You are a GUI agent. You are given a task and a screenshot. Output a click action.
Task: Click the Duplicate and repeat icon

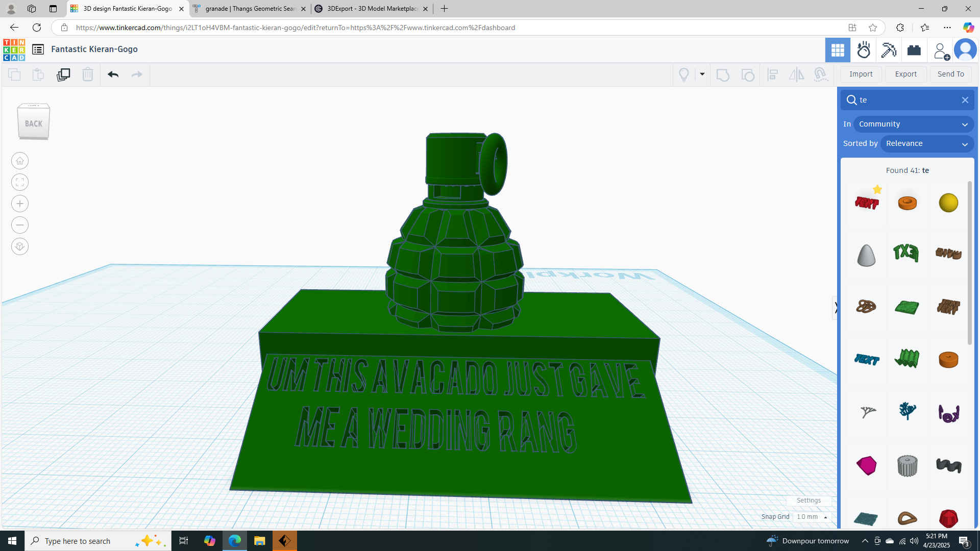[63, 74]
